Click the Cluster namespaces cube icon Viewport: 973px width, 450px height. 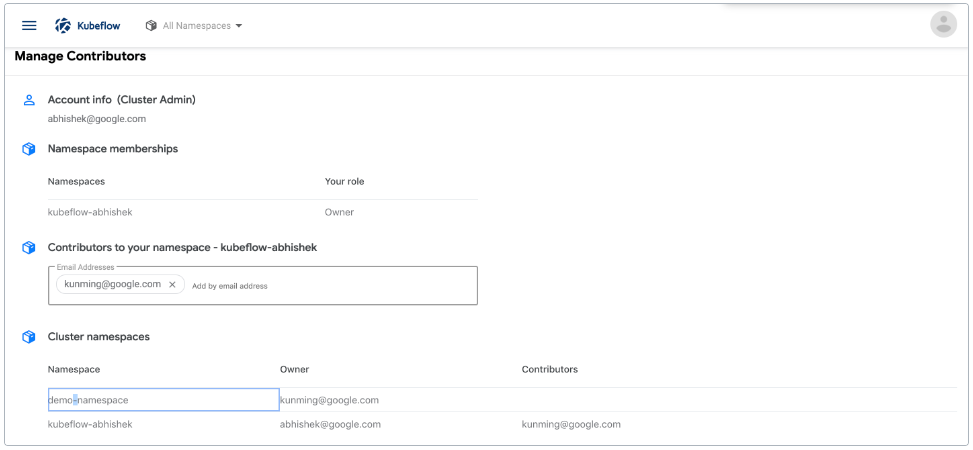click(29, 337)
